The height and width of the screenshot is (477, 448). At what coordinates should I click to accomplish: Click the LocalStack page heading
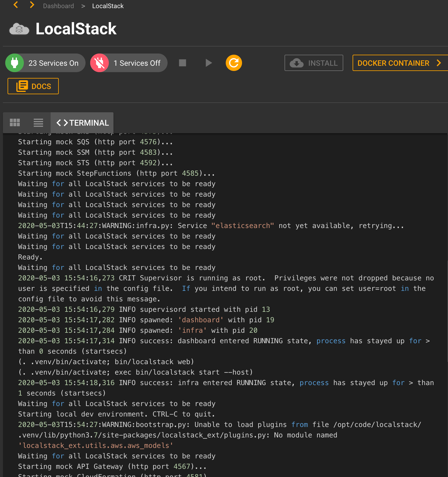[x=76, y=29]
